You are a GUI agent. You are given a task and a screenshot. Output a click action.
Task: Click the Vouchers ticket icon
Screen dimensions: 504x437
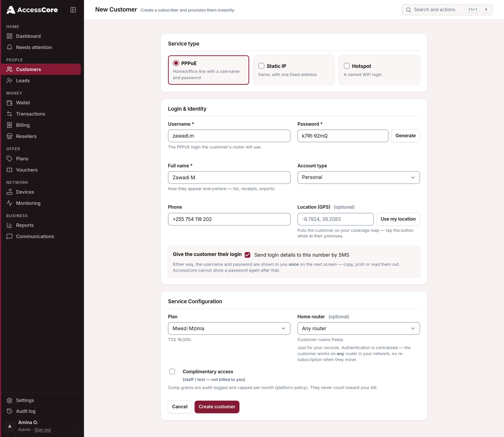tap(9, 170)
